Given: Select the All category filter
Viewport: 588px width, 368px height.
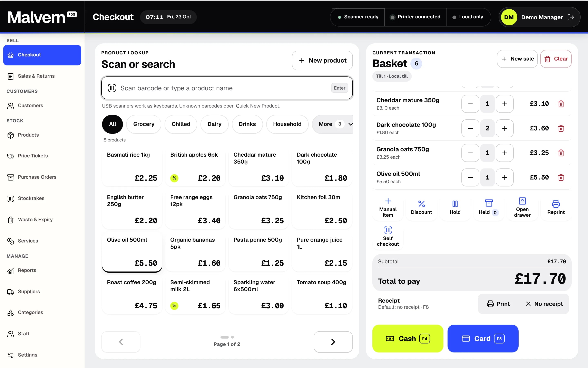Looking at the screenshot, I should 112,124.
